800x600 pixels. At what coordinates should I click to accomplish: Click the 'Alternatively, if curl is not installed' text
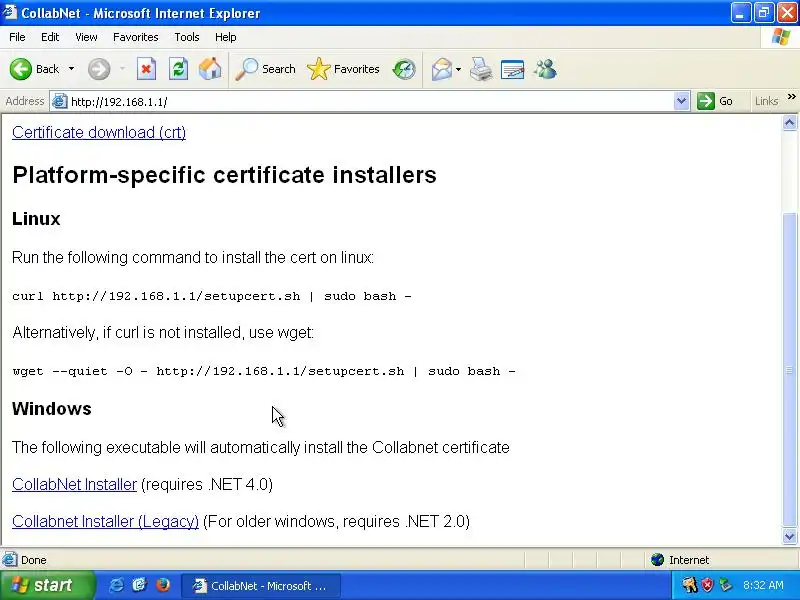tap(163, 333)
